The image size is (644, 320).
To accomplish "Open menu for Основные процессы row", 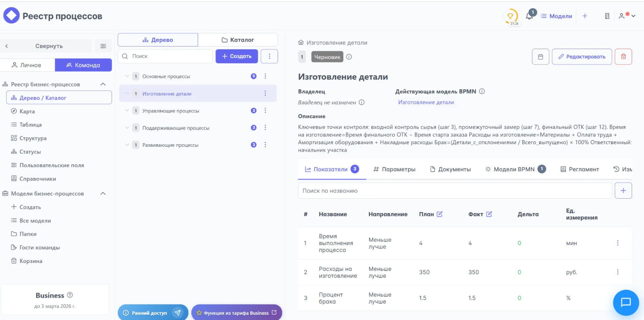I will 265,76.
